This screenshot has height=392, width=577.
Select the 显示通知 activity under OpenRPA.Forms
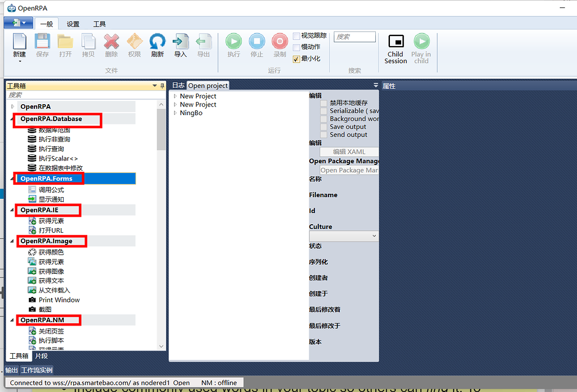[50, 199]
